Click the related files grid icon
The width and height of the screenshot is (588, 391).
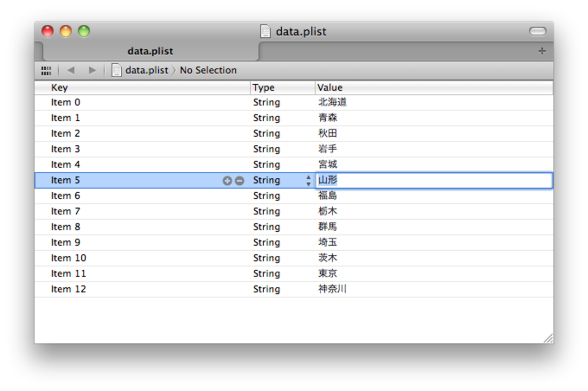46,71
